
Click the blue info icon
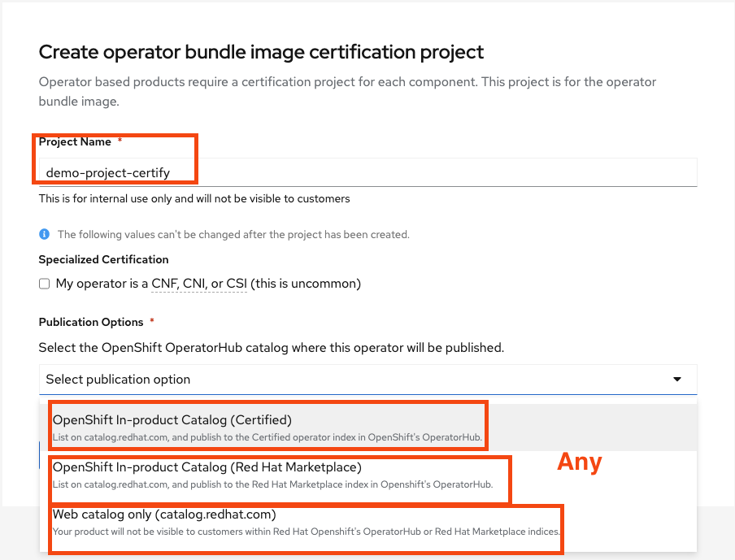click(45, 234)
